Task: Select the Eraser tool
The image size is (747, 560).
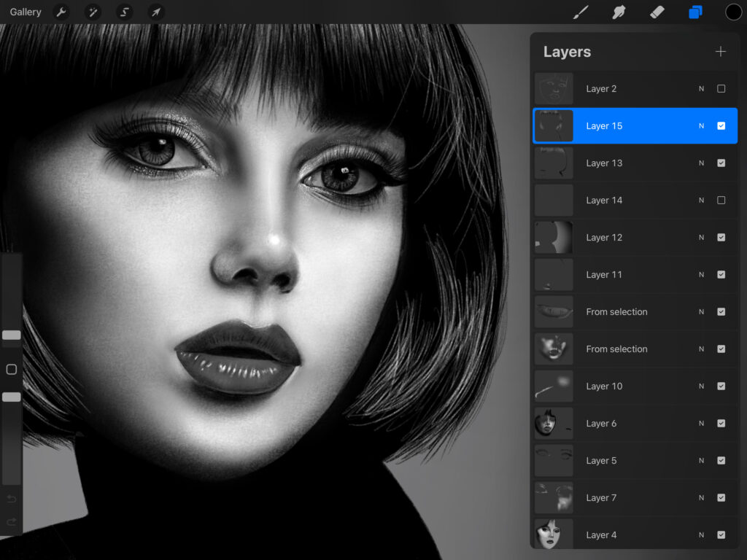Action: (657, 12)
